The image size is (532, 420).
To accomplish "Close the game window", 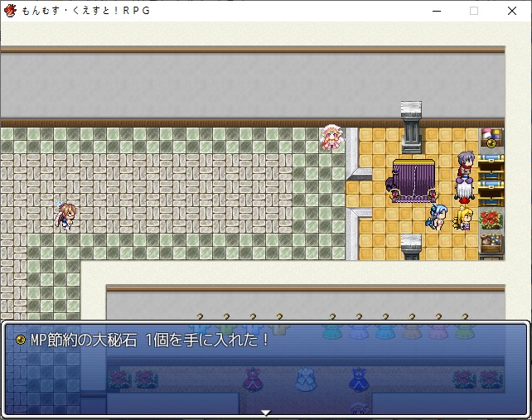I will [x=512, y=11].
